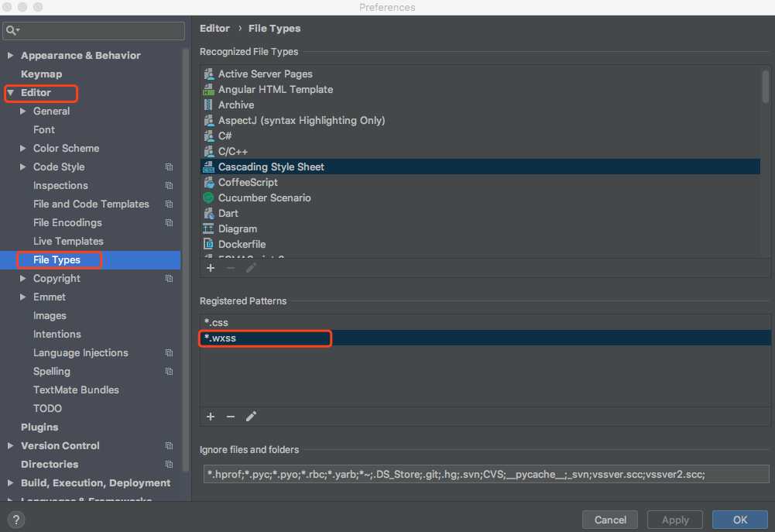Click the project-level icon beside Inspections

tap(169, 185)
